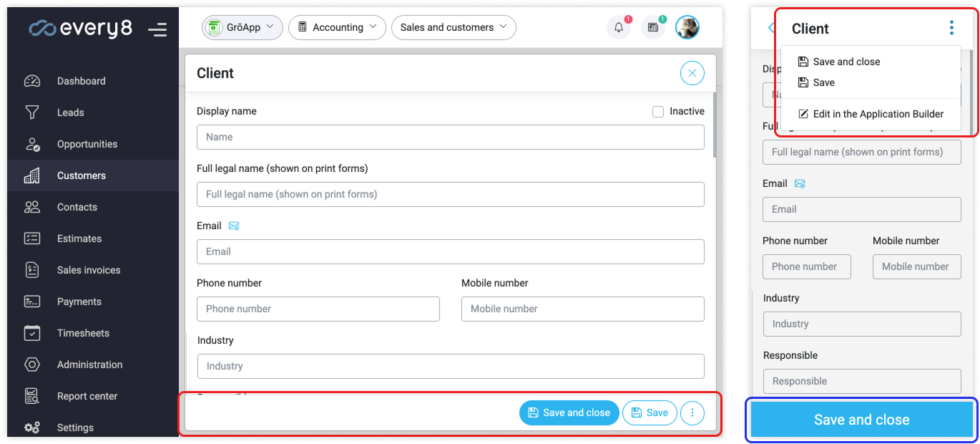Open the notifications bell icon
The width and height of the screenshot is (980, 444).
[x=619, y=27]
